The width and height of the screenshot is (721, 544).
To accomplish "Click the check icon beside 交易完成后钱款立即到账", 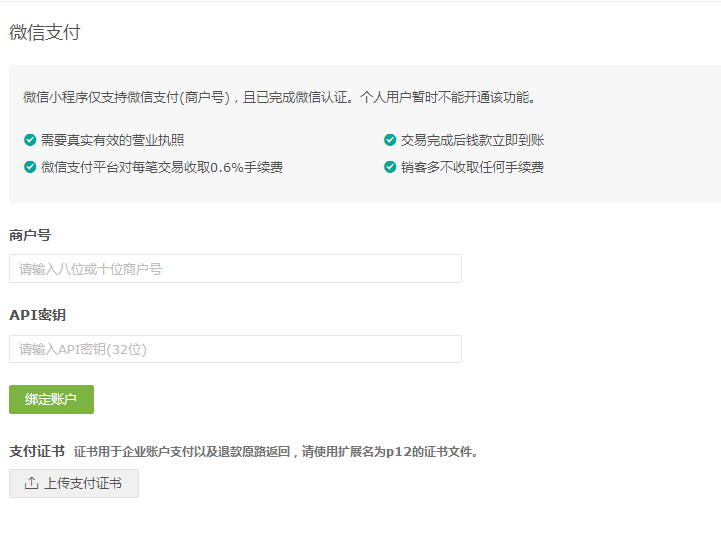I will 390,140.
